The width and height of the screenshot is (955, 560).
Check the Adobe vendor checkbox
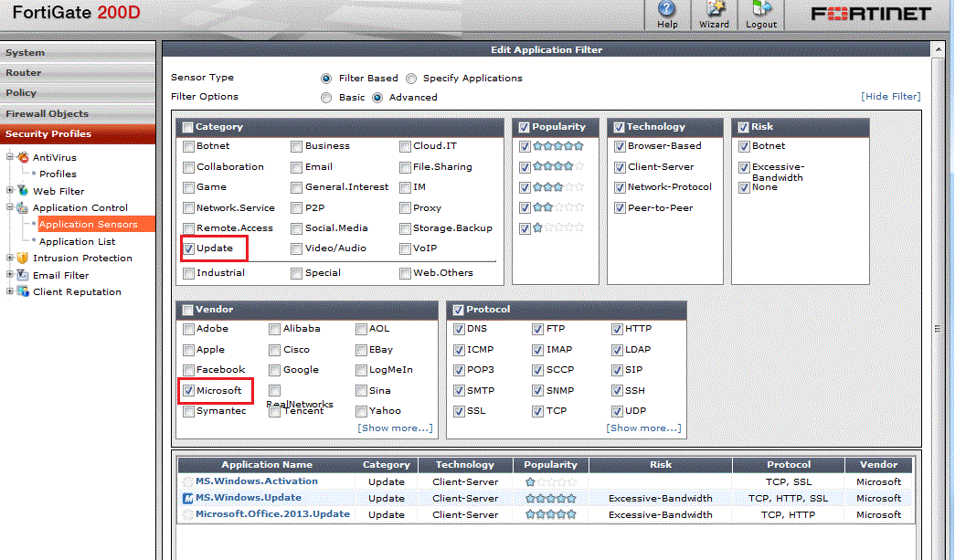[x=189, y=329]
